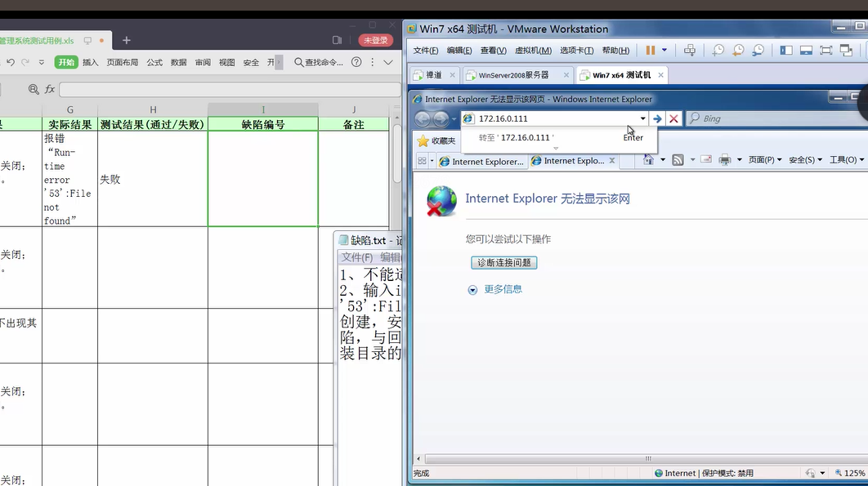Click VMware send Ctrl+Alt+Del icon

pos(690,51)
